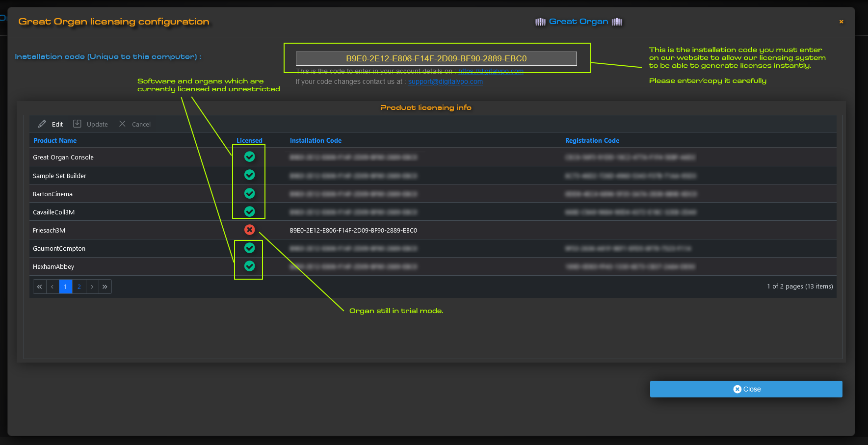Click the '1 of 2 pages (13 items)' text
868x445 pixels.
pyautogui.click(x=800, y=286)
